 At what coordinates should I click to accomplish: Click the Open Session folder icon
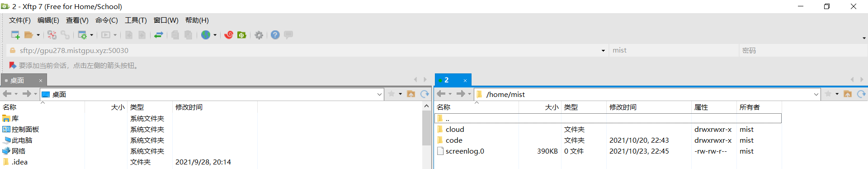coord(29,35)
